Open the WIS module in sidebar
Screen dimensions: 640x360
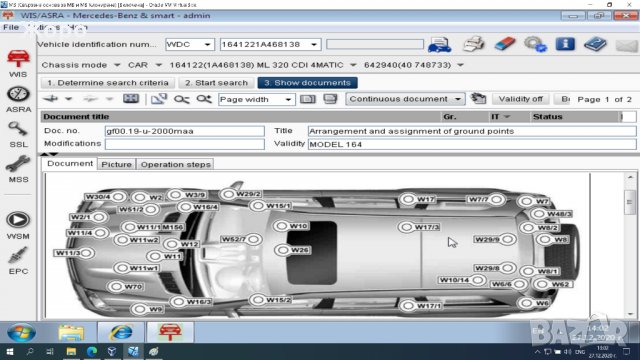18,63
